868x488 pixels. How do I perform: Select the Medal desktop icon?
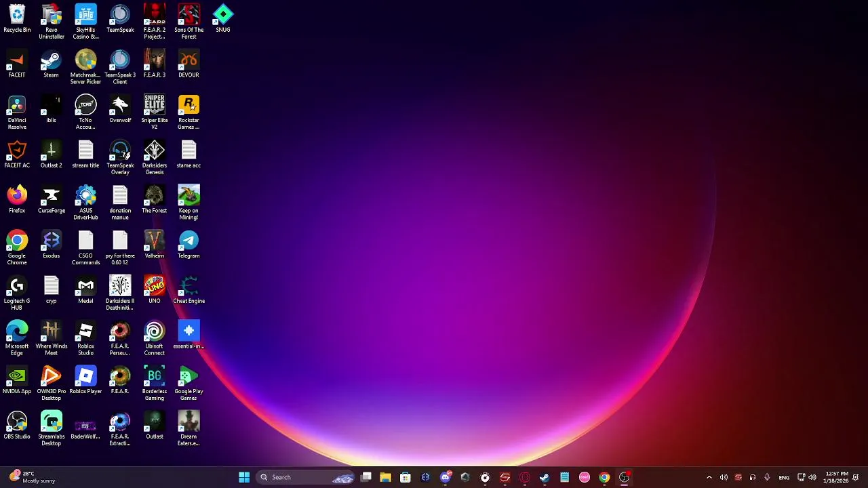click(85, 291)
